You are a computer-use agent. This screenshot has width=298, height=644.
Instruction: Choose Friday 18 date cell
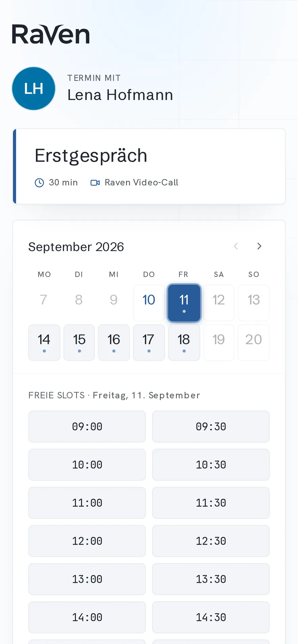(x=184, y=343)
